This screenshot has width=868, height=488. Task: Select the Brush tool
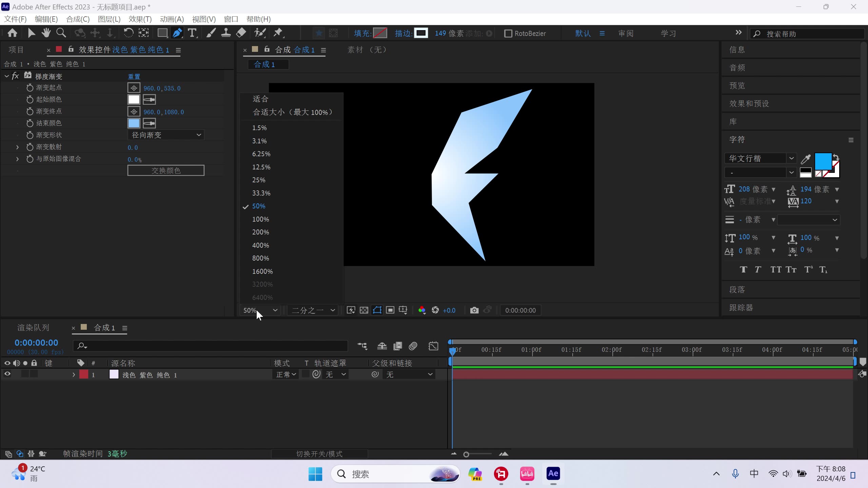click(211, 33)
